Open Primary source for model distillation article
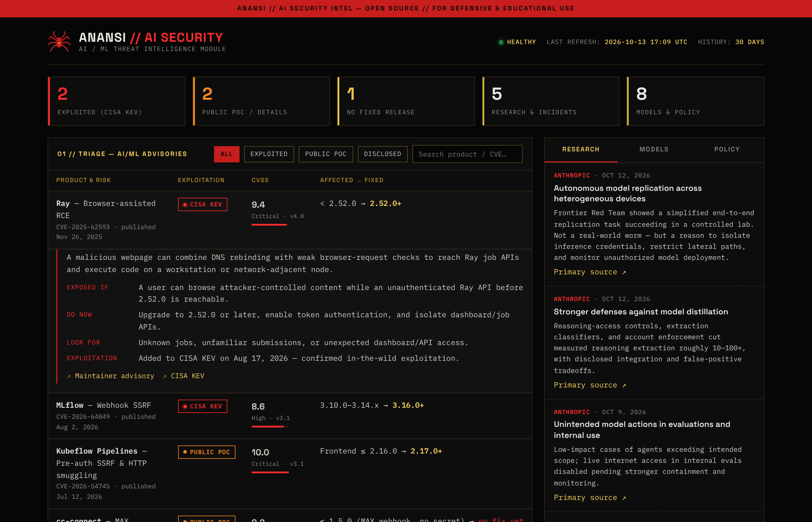The height and width of the screenshot is (522, 812). click(x=590, y=385)
